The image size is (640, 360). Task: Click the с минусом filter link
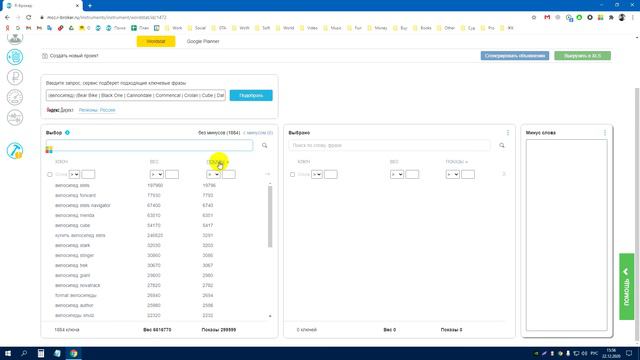[x=258, y=133]
